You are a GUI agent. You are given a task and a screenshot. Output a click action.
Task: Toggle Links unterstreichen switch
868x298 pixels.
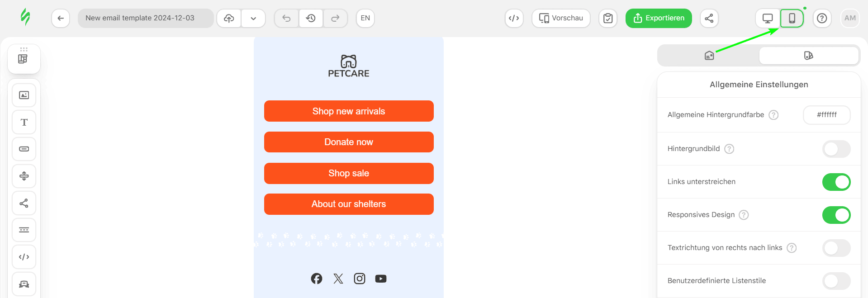836,182
